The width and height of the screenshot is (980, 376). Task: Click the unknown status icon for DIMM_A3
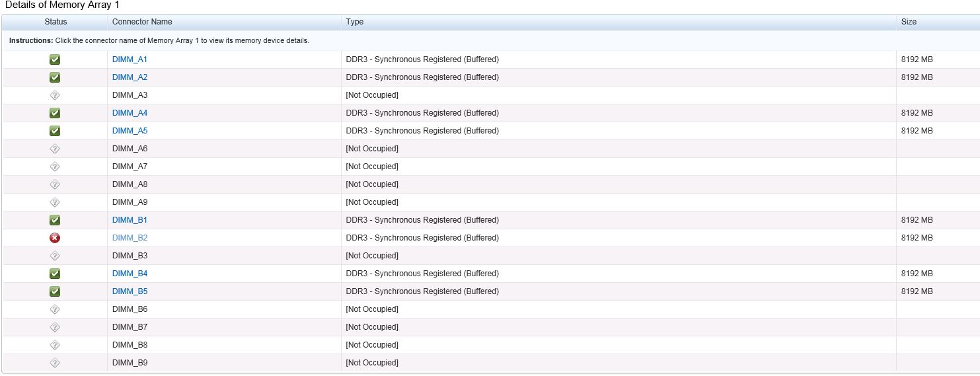pyautogui.click(x=55, y=95)
